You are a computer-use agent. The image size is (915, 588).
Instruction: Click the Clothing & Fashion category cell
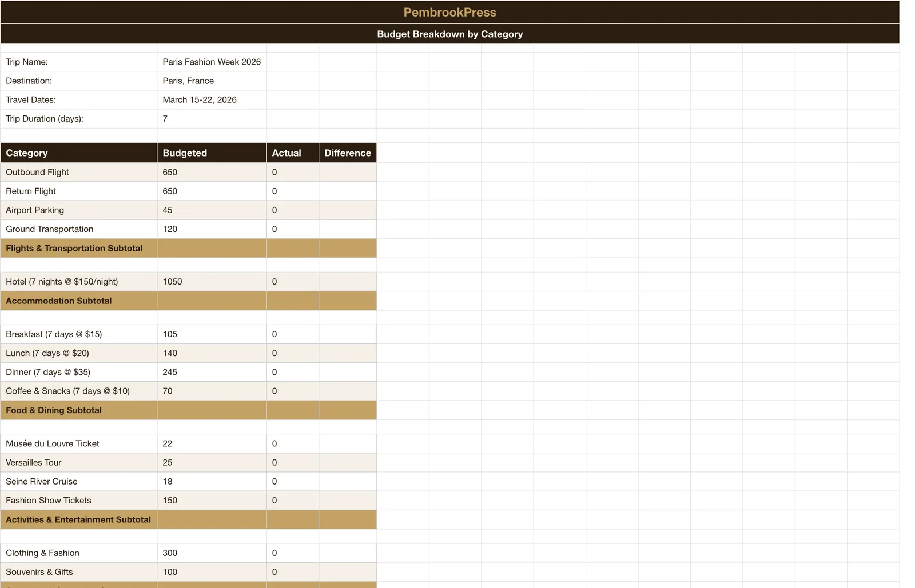pyautogui.click(x=79, y=553)
